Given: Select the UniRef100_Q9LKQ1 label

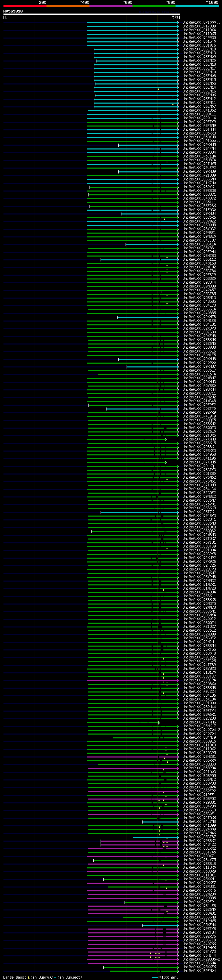Looking at the screenshot, I should click(x=199, y=466).
